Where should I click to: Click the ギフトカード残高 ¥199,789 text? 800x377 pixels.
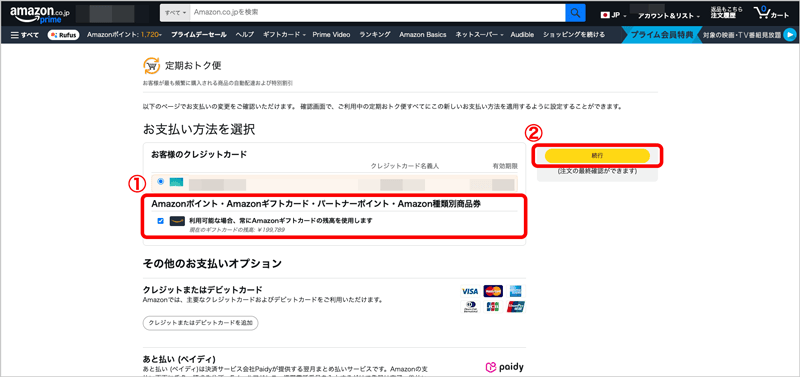[x=237, y=230]
